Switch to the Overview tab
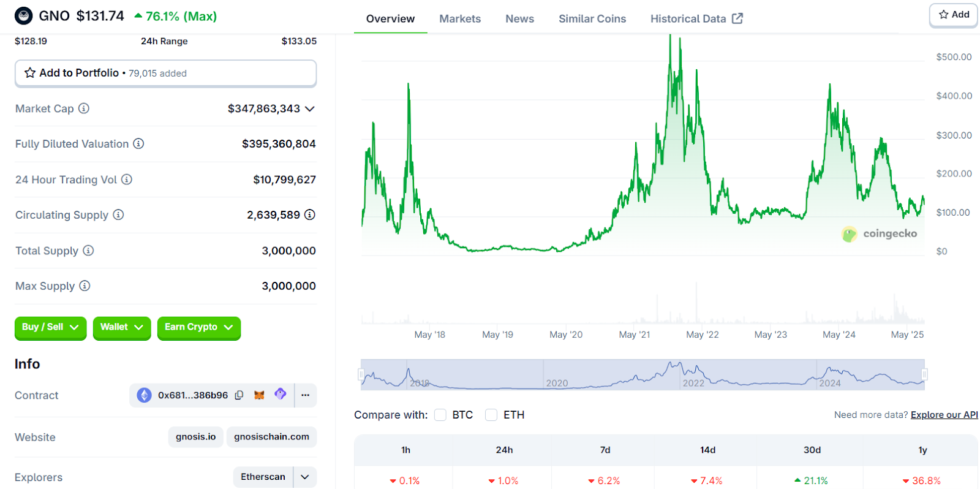The height and width of the screenshot is (489, 980). click(390, 19)
